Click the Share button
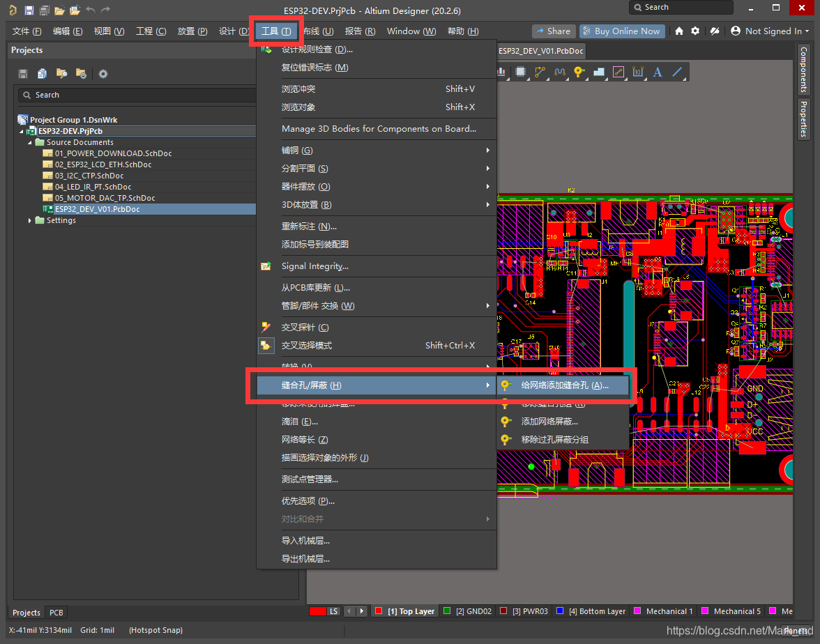820x644 pixels. (554, 31)
